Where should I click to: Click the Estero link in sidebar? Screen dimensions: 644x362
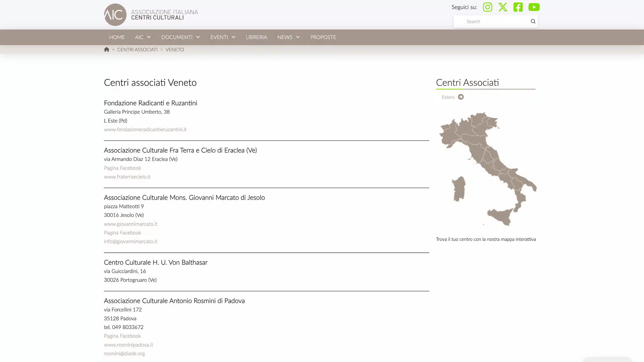point(448,97)
